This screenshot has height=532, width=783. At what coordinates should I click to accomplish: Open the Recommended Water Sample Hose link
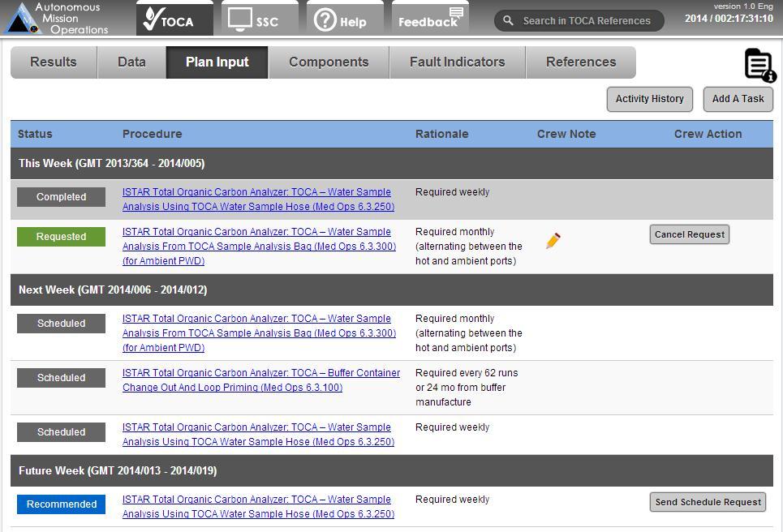tap(258, 507)
